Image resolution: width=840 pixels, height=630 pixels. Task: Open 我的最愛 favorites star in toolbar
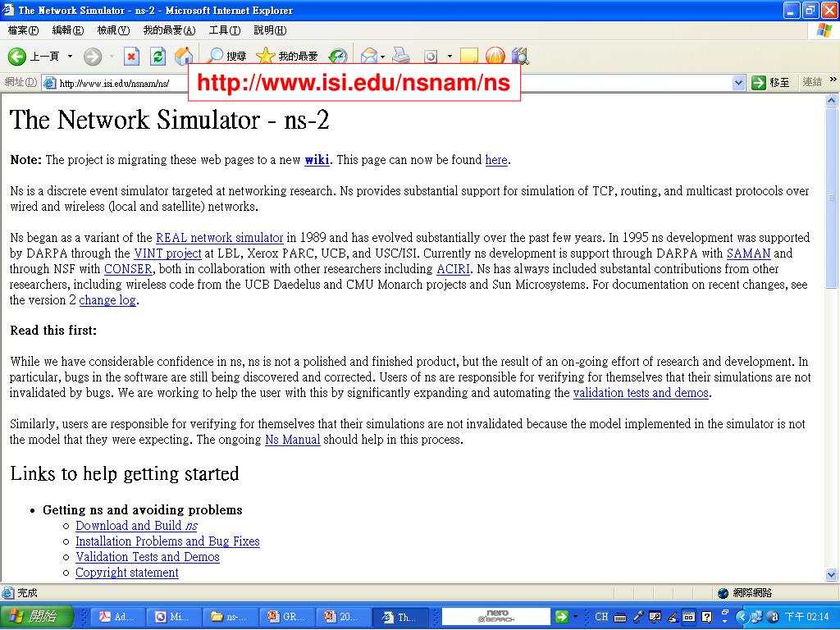click(x=287, y=57)
